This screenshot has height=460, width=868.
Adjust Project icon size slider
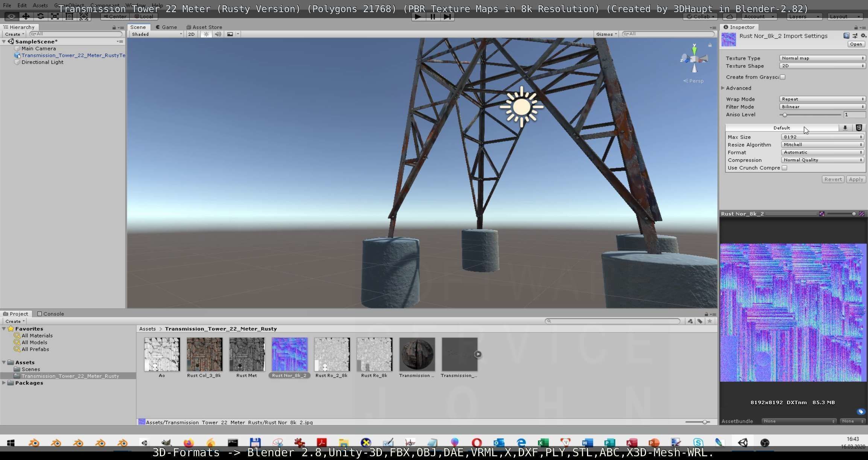click(698, 422)
